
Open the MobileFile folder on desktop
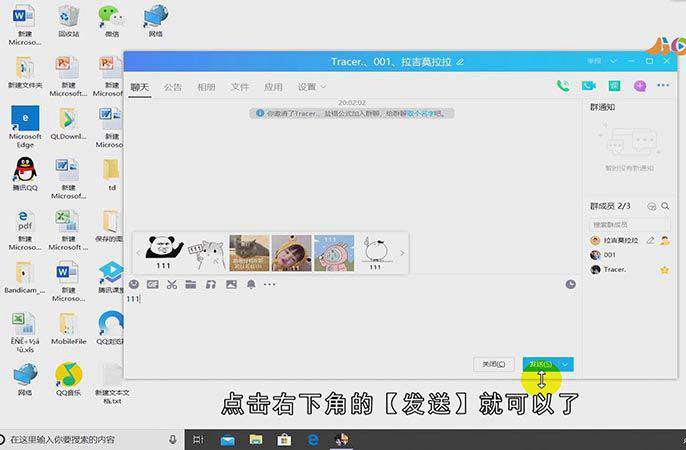(69, 328)
